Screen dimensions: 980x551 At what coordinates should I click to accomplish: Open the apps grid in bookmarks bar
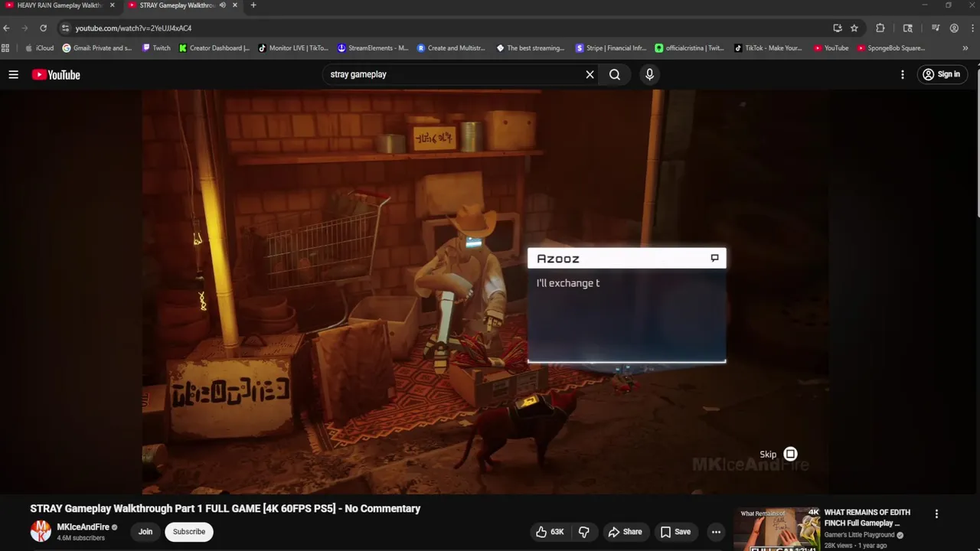point(5,48)
